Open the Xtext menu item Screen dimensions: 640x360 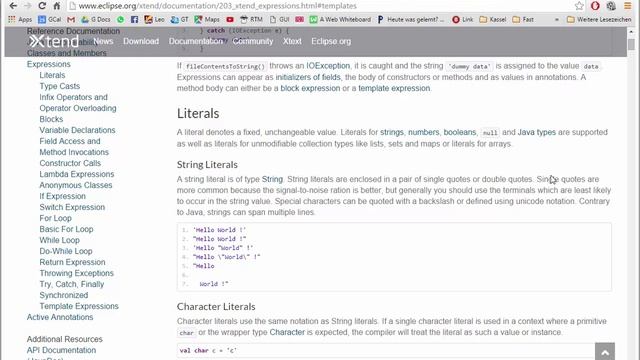tap(292, 41)
